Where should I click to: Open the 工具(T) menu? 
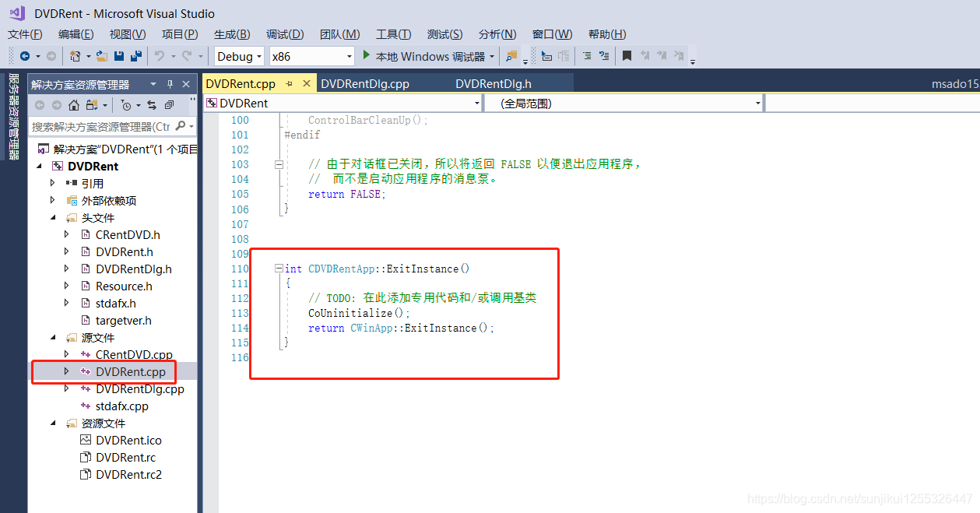point(393,34)
